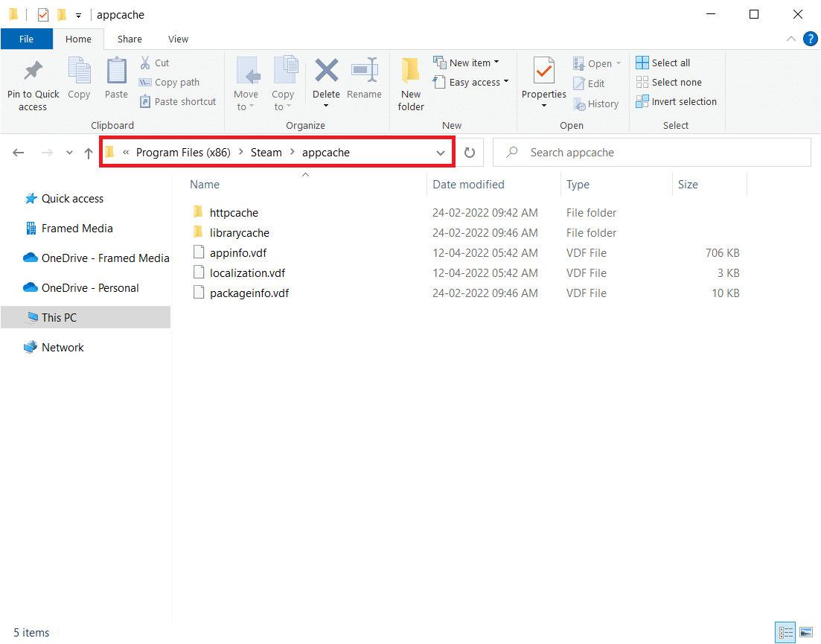Expand address bar history dropdown
Viewport: 821px width, 644px height.
pyautogui.click(x=441, y=153)
